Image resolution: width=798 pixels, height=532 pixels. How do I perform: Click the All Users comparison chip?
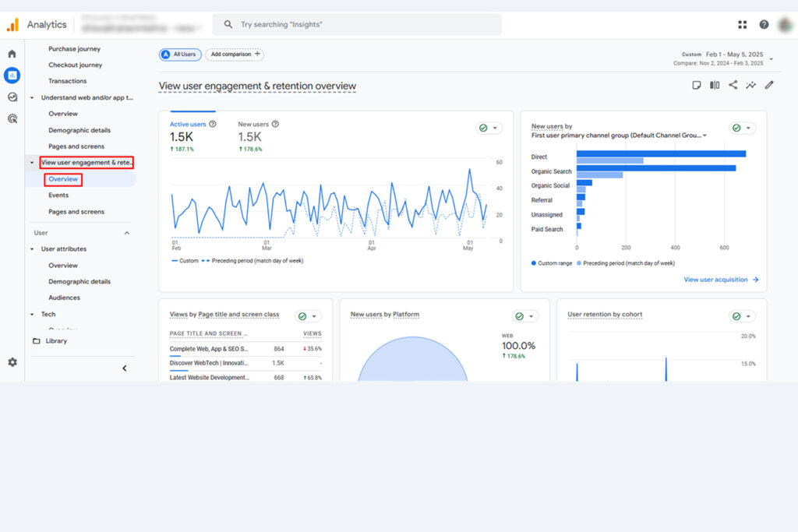(180, 55)
